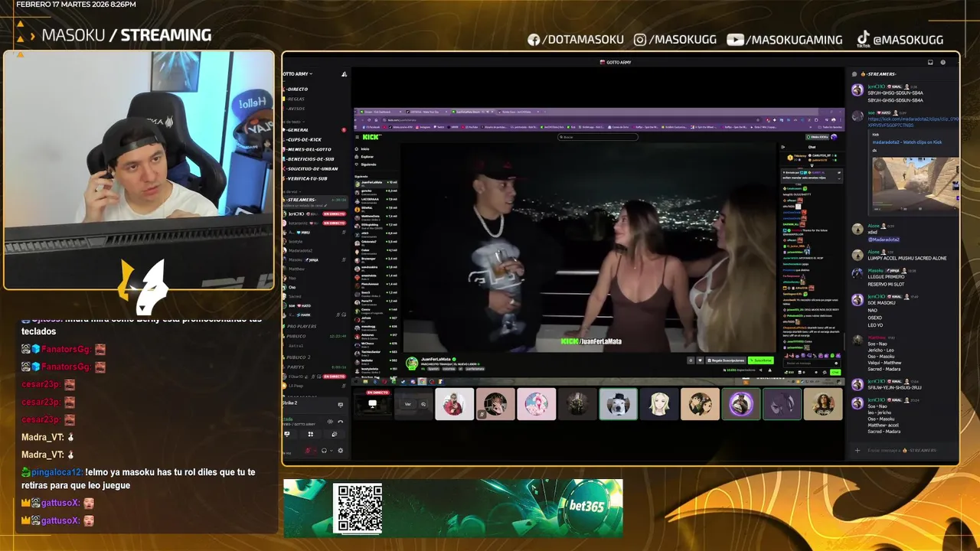
Task: Click Regala Suscripciones button on Kick
Action: click(727, 360)
